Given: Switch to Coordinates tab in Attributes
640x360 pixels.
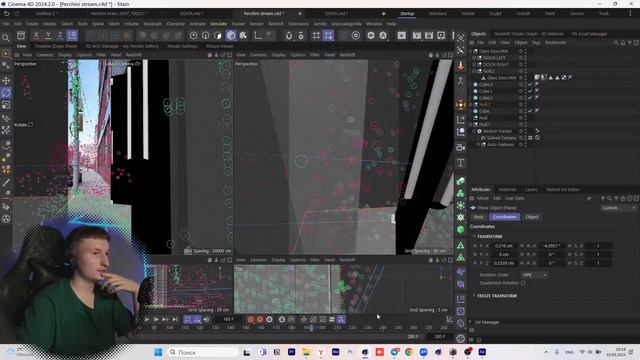Looking at the screenshot, I should point(504,217).
